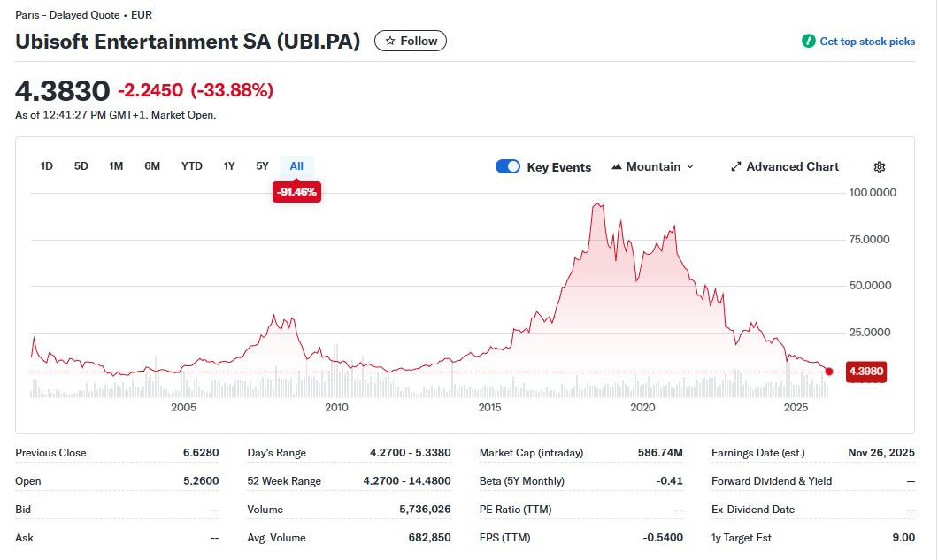This screenshot has height=560, width=938.
Task: Switch to the 1M range
Action: coord(116,166)
